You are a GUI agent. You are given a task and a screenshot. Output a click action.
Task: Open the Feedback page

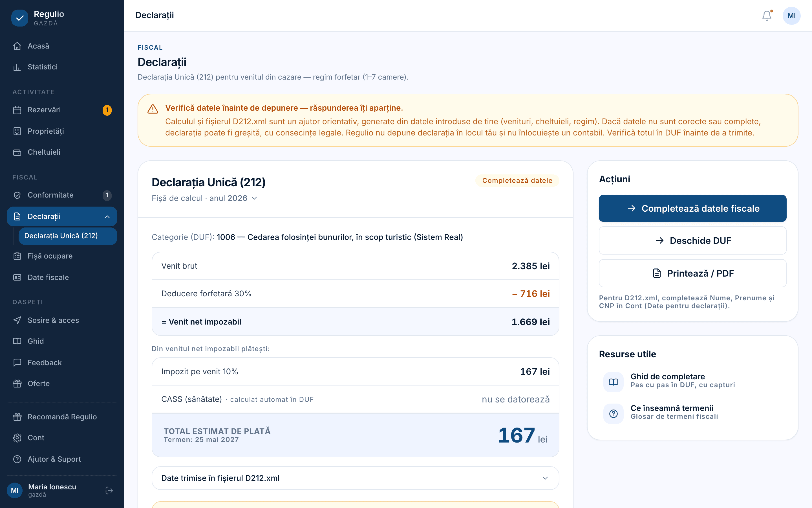tap(62, 363)
